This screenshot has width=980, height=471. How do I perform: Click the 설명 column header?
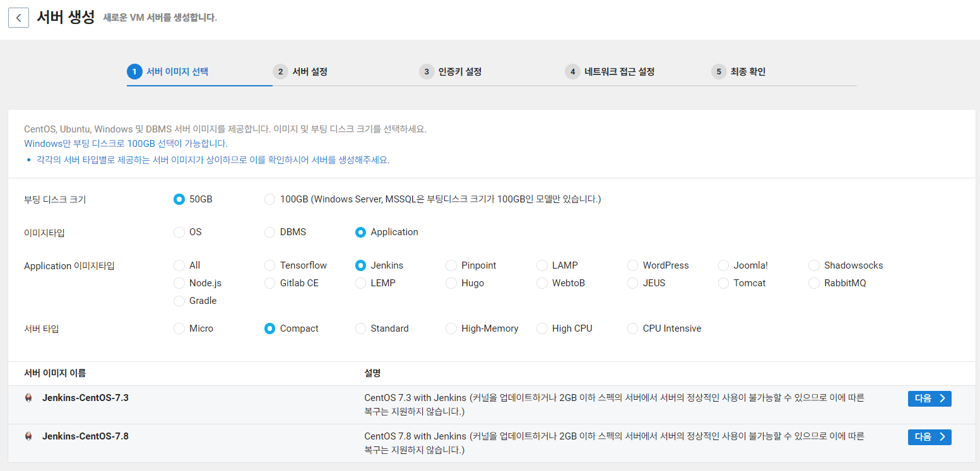(372, 373)
